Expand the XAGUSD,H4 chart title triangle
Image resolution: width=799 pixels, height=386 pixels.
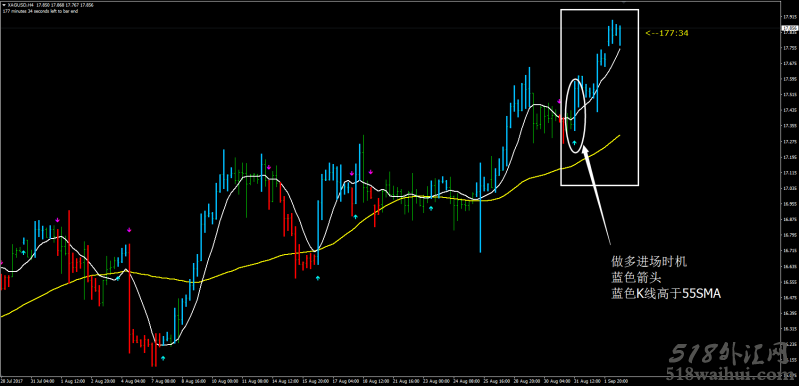click(x=4, y=5)
